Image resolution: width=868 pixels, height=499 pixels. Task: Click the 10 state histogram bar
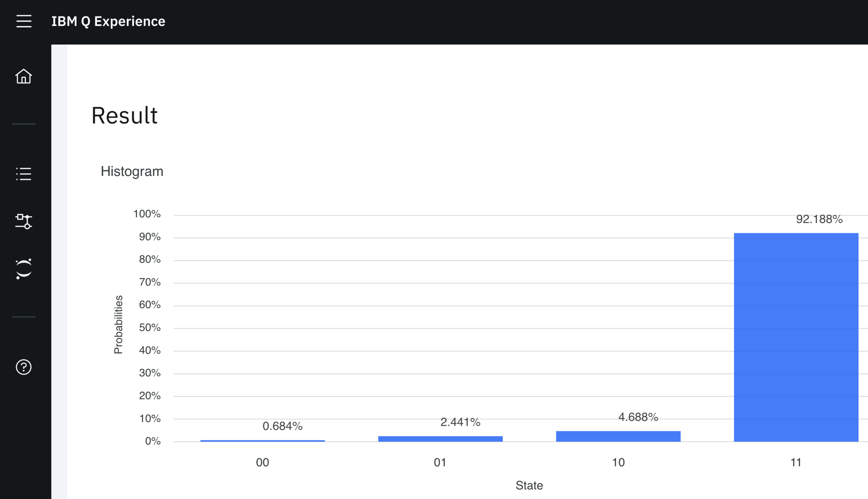pos(618,436)
